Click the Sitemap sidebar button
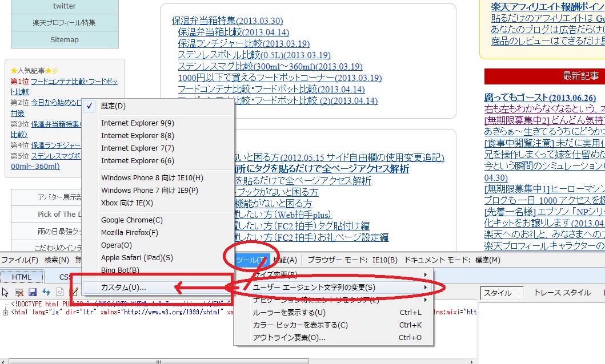 click(65, 40)
